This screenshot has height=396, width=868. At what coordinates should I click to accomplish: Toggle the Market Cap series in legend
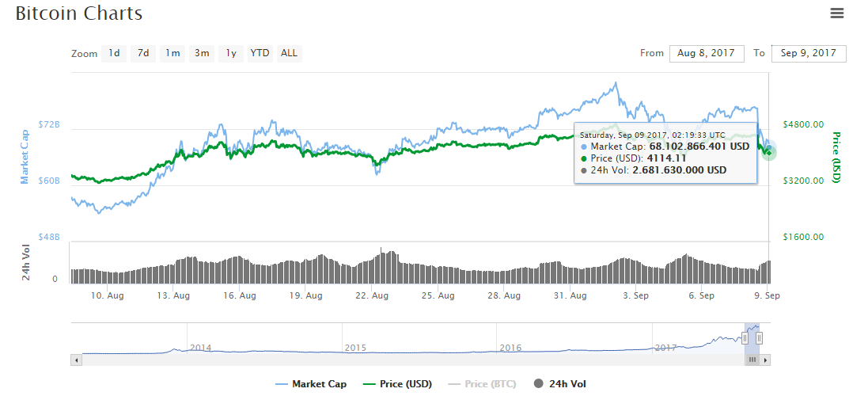point(310,384)
